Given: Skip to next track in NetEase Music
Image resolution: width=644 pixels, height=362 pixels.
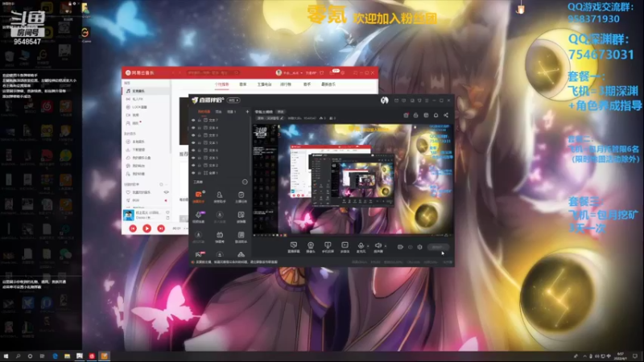Looking at the screenshot, I should [x=161, y=228].
